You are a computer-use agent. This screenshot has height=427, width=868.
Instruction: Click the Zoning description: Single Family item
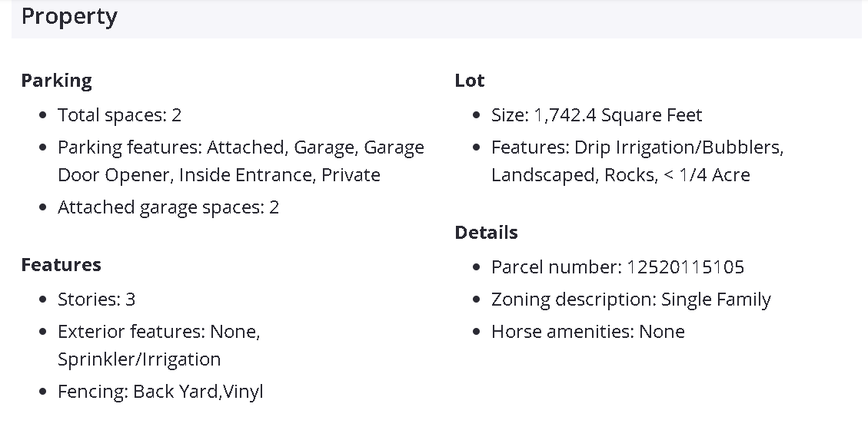630,300
